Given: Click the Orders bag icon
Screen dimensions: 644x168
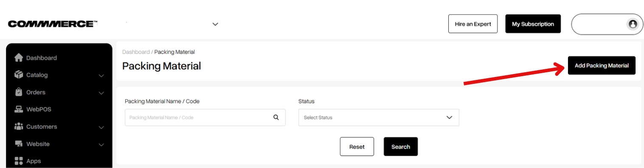Looking at the screenshot, I should pyautogui.click(x=19, y=92).
